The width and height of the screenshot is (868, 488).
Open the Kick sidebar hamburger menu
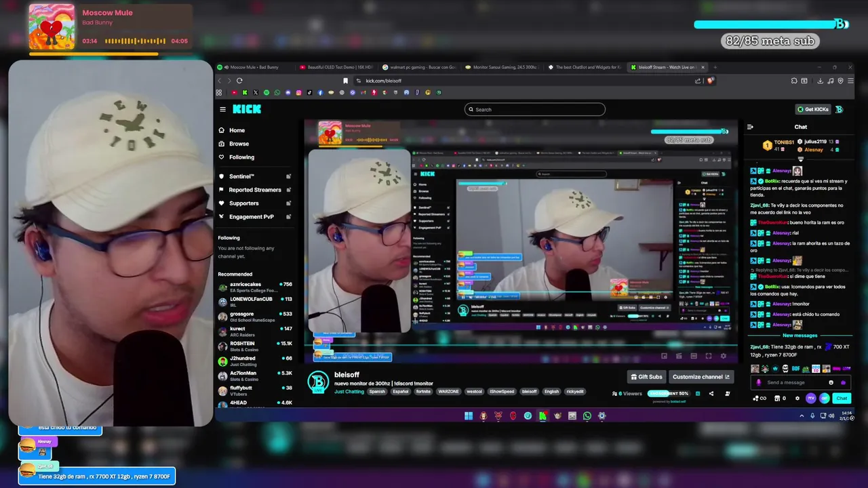click(x=222, y=109)
